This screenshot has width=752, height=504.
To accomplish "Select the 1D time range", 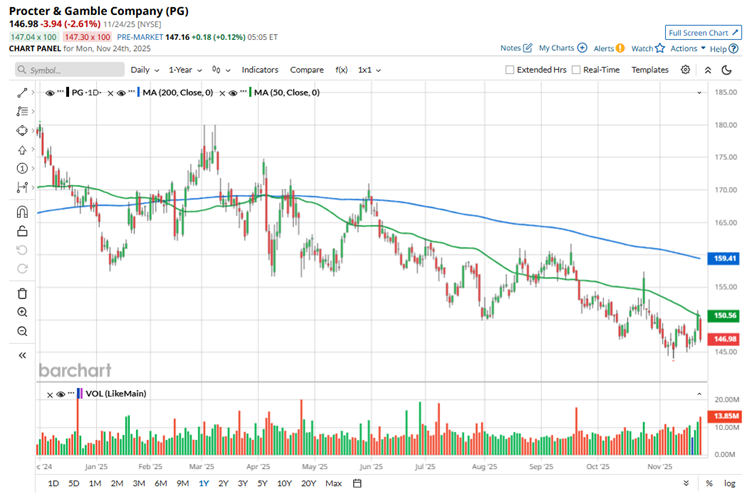I will click(53, 483).
